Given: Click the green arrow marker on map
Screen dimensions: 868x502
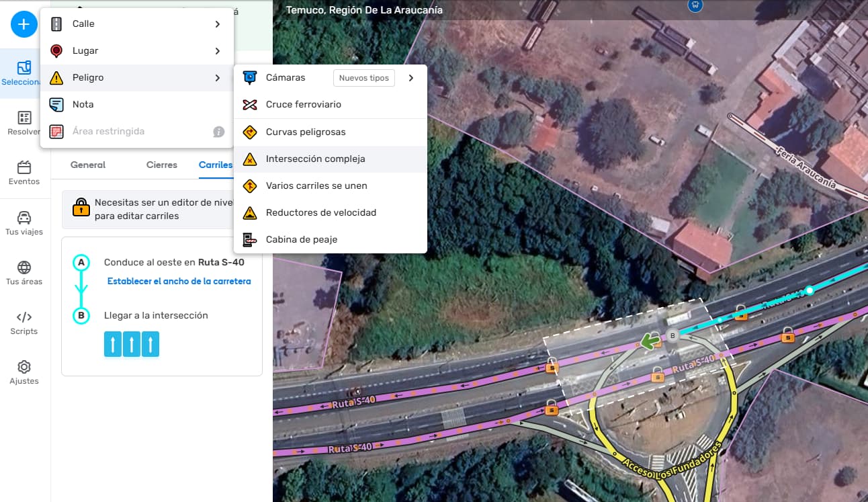Looking at the screenshot, I should tap(648, 341).
